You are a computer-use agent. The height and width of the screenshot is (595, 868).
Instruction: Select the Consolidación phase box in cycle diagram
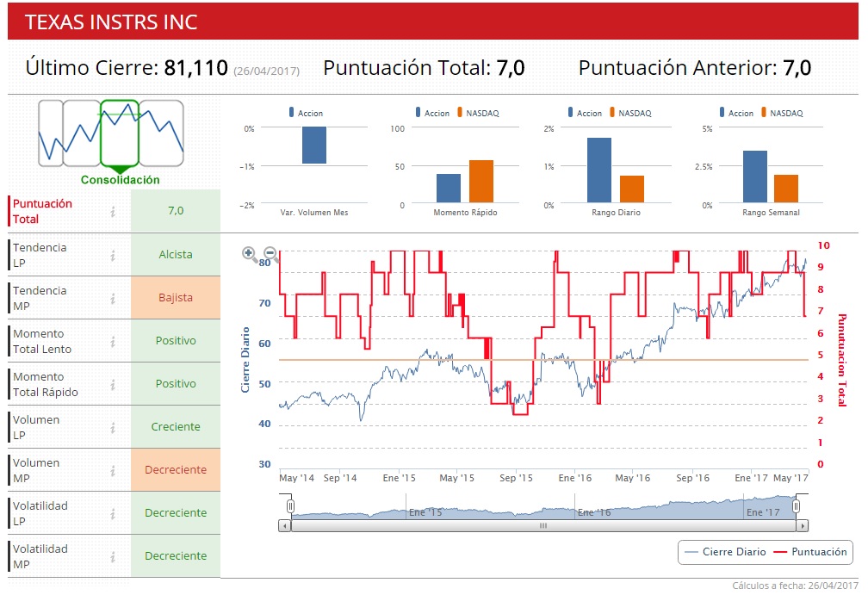[120, 133]
